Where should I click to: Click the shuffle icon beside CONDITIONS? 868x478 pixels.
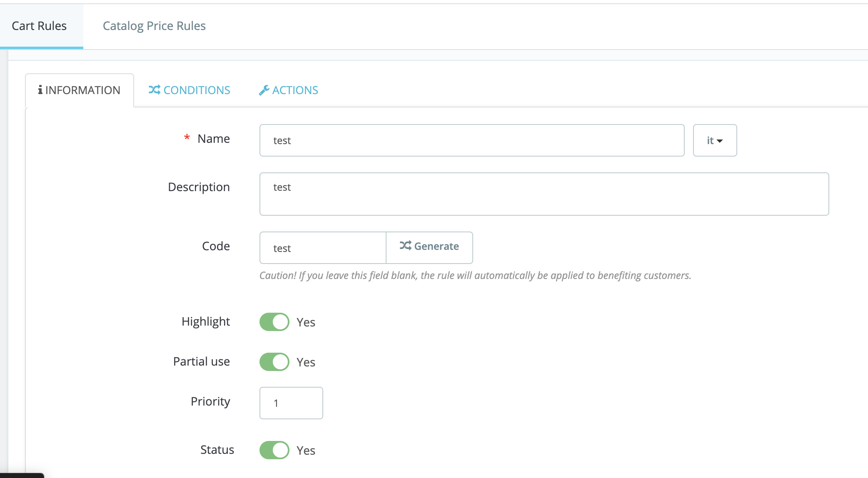(154, 90)
